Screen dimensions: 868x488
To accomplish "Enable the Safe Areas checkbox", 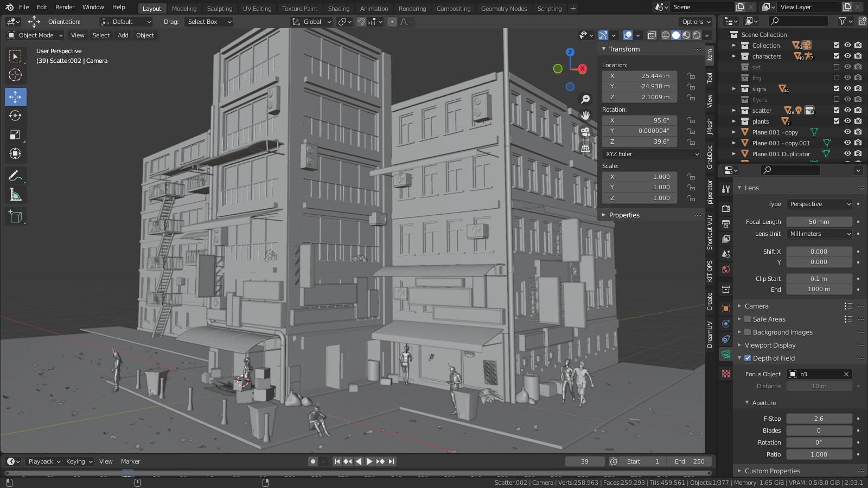I will (748, 319).
